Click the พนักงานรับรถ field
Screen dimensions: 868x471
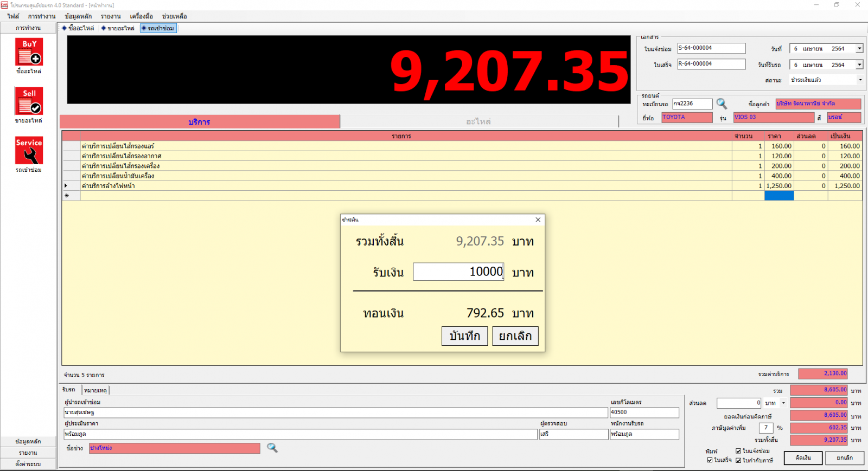pos(644,434)
